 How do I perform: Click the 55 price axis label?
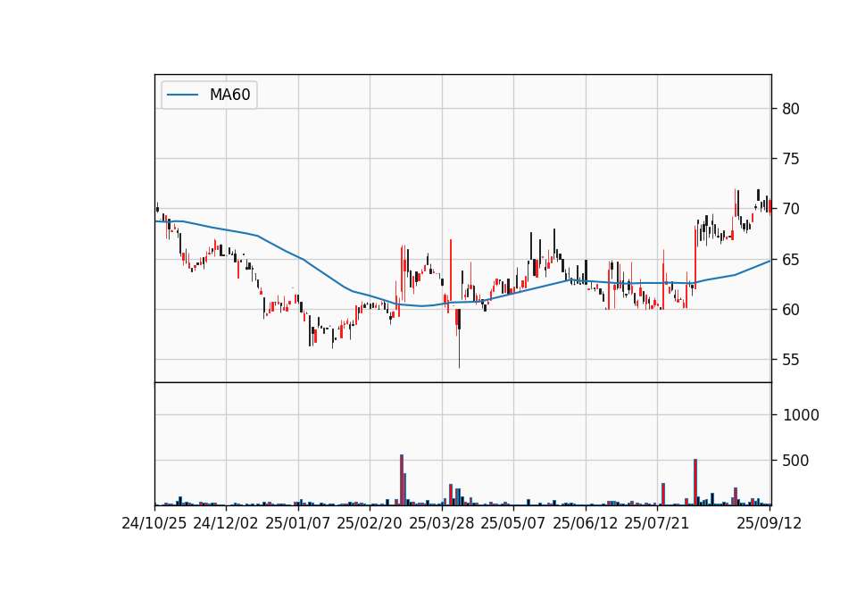point(790,360)
